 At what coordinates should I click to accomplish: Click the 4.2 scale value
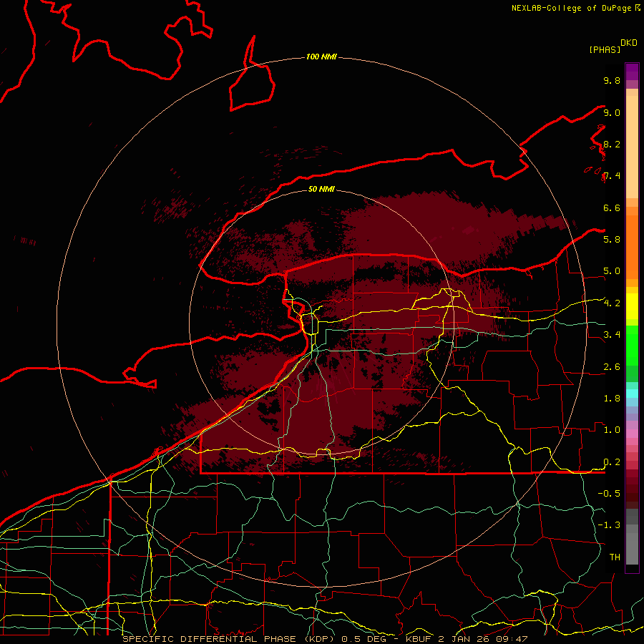pos(612,303)
